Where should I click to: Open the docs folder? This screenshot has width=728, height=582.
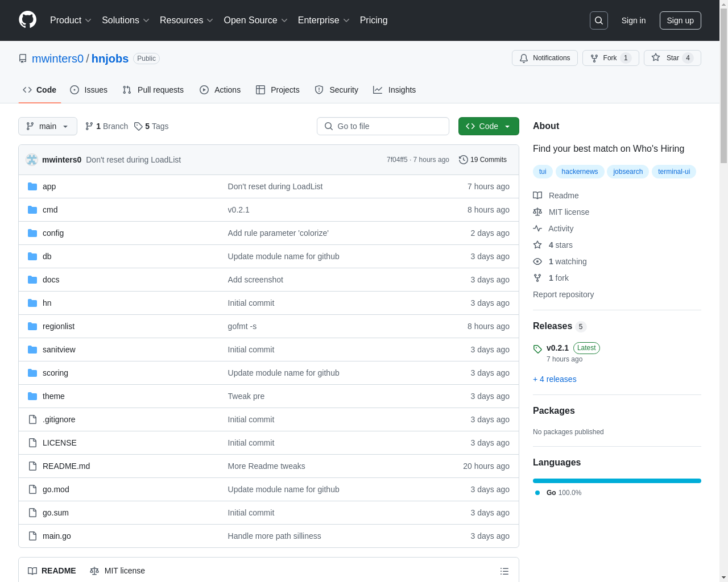pyautogui.click(x=51, y=280)
